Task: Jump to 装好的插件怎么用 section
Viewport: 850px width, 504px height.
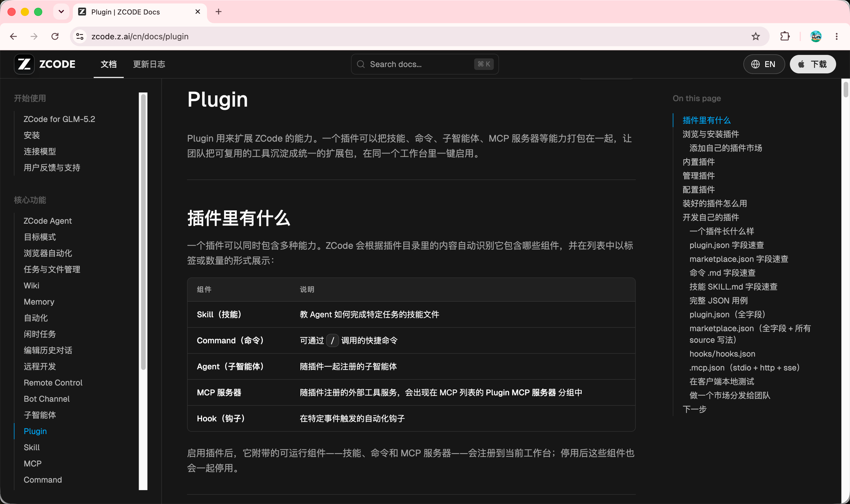Action: (715, 204)
